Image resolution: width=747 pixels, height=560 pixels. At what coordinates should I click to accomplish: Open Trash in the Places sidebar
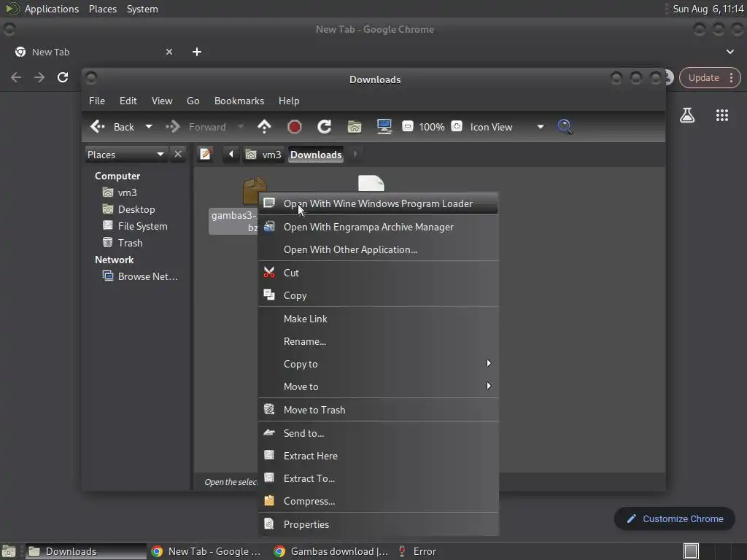pos(130,243)
